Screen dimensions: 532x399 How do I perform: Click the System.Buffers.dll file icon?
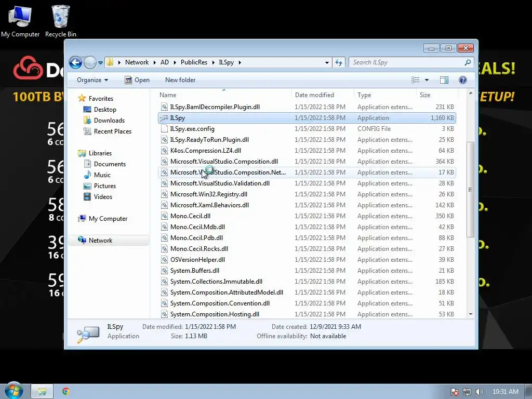click(164, 271)
